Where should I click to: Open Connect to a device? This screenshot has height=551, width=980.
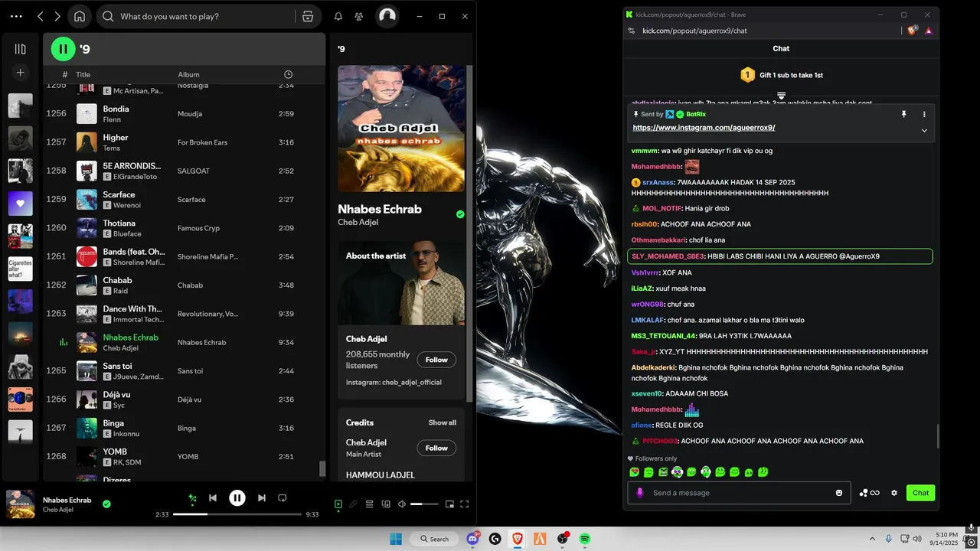click(x=385, y=504)
